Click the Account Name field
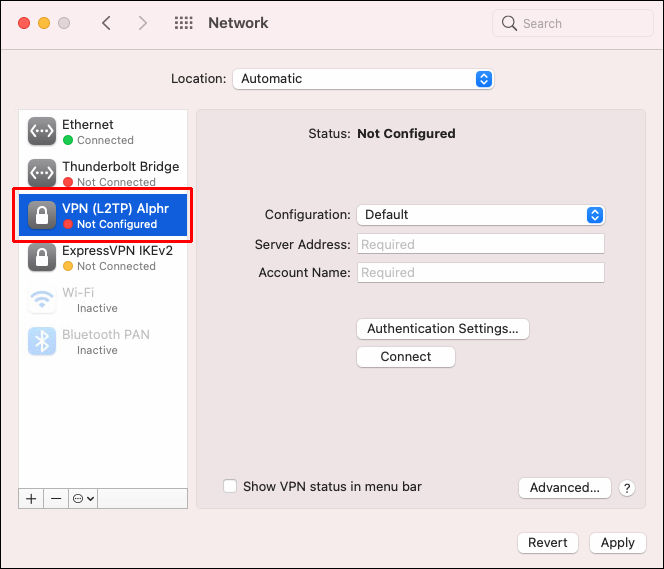The width and height of the screenshot is (664, 569). point(481,272)
